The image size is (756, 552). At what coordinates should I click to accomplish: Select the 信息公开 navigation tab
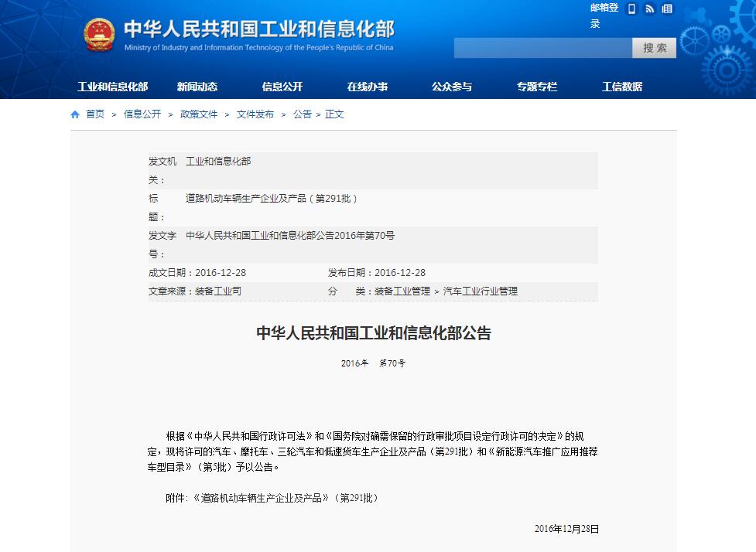[x=282, y=87]
